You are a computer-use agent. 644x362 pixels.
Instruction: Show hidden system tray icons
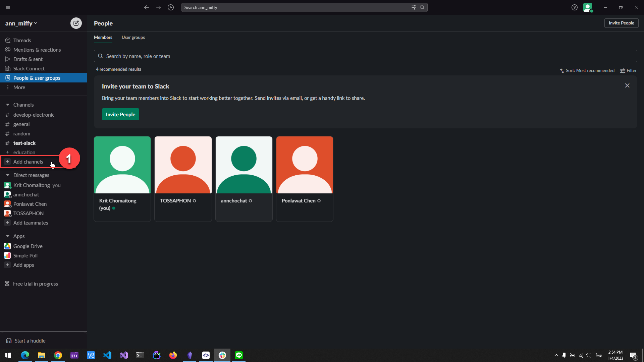[x=556, y=355]
